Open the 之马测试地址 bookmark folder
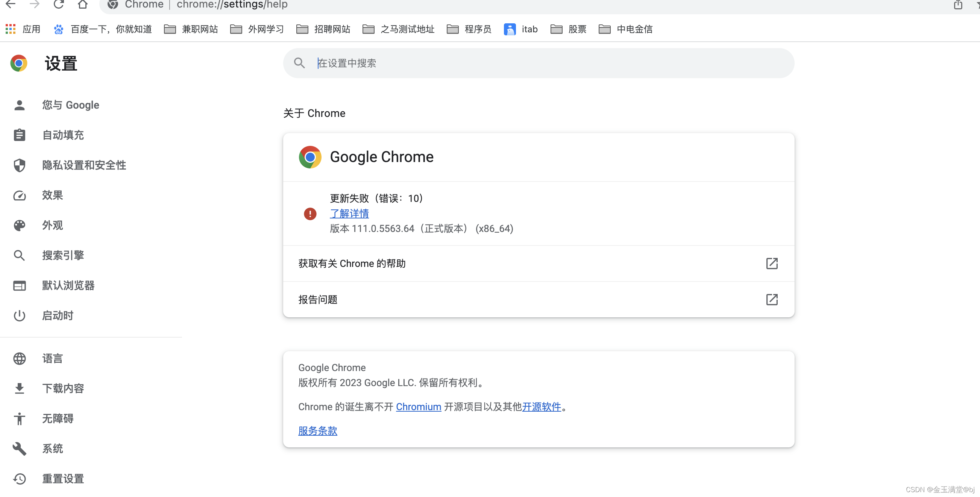The image size is (980, 497). tap(398, 29)
